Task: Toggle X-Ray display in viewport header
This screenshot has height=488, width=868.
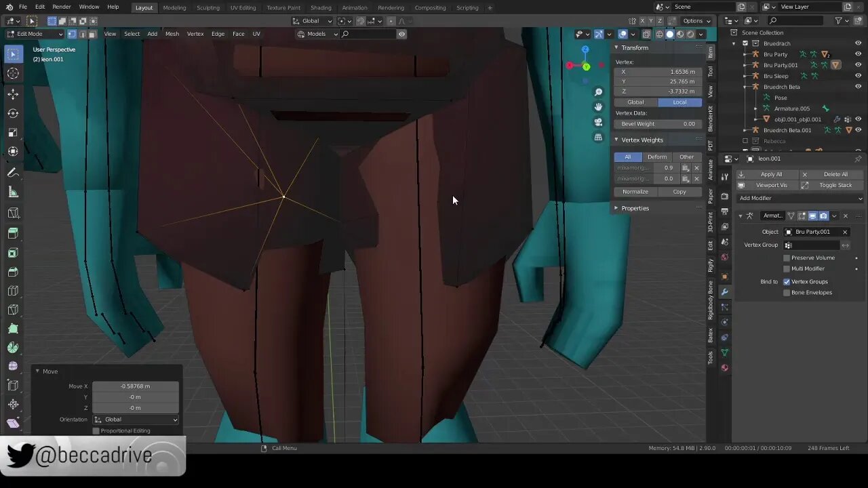Action: [646, 34]
